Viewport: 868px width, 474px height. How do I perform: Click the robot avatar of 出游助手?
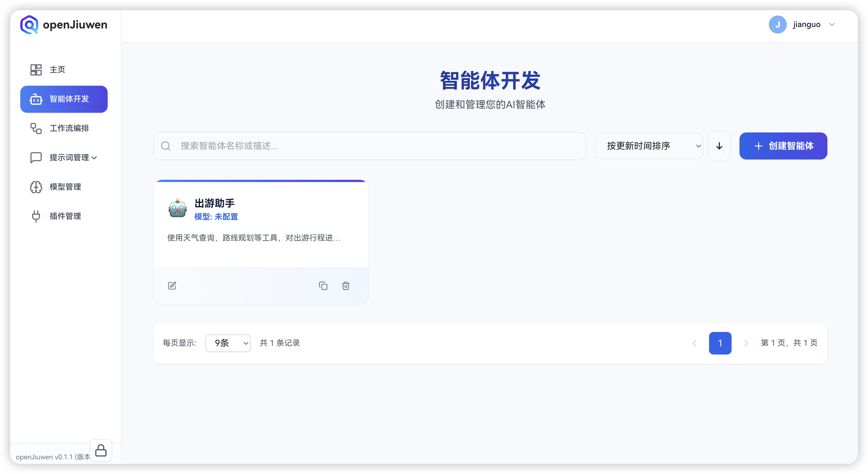177,209
